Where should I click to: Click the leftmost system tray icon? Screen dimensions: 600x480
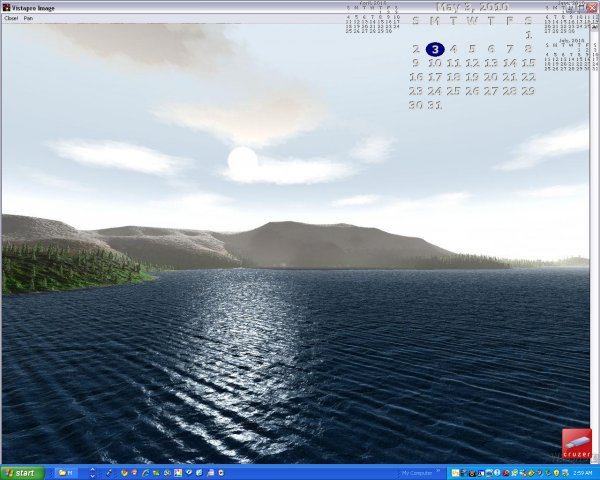(454, 472)
